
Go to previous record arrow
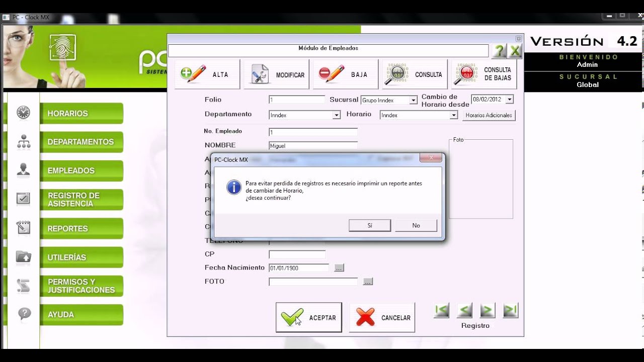[x=464, y=310]
